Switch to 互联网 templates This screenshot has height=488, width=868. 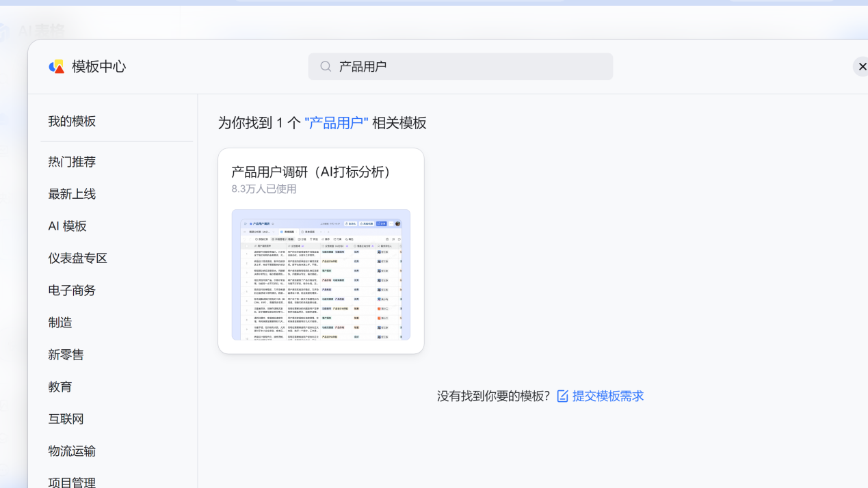click(66, 419)
